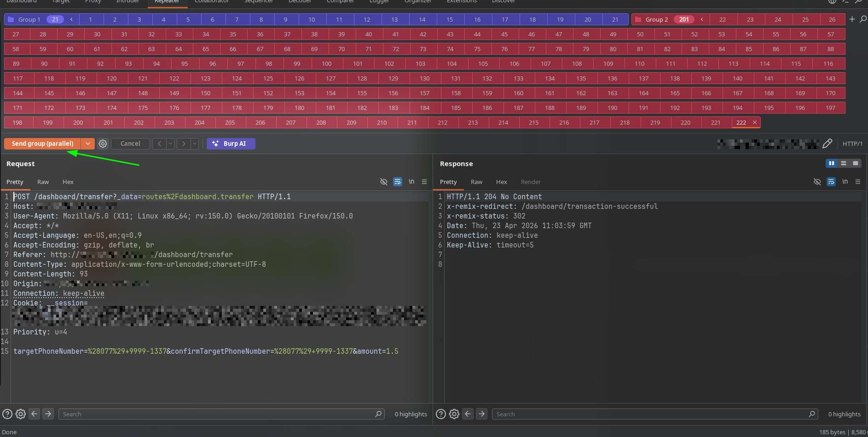Open request search help icon
This screenshot has width=868, height=437.
coord(7,414)
